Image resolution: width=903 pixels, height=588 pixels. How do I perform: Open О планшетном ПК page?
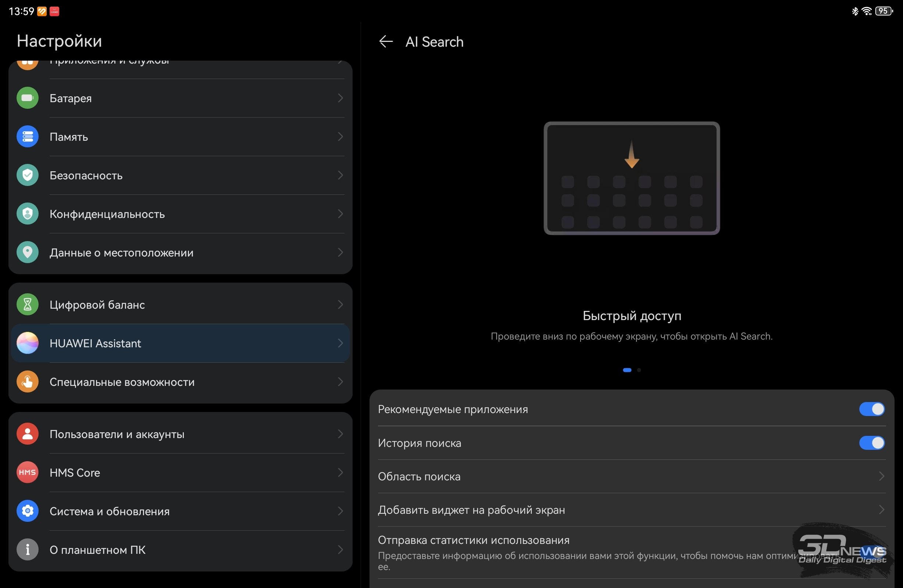[180, 550]
